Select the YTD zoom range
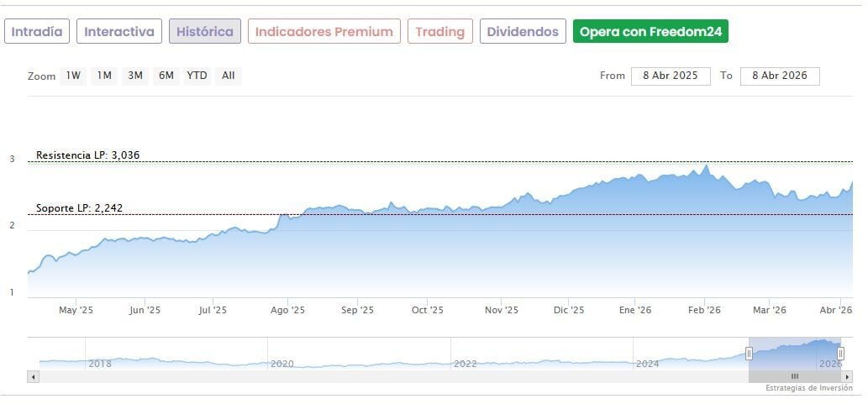The width and height of the screenshot is (868, 404). [197, 76]
